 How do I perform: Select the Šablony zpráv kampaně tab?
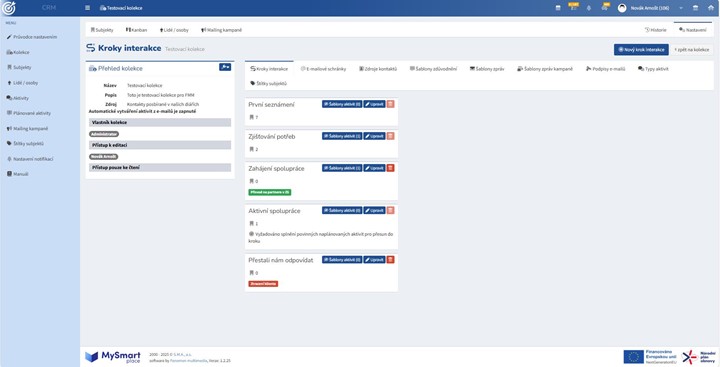click(x=545, y=69)
